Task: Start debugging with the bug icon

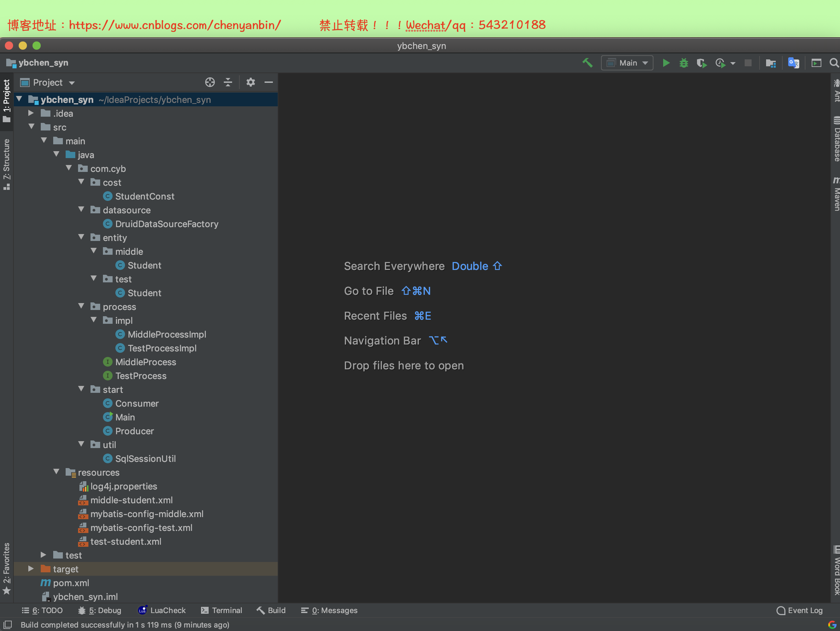Action: click(x=684, y=63)
